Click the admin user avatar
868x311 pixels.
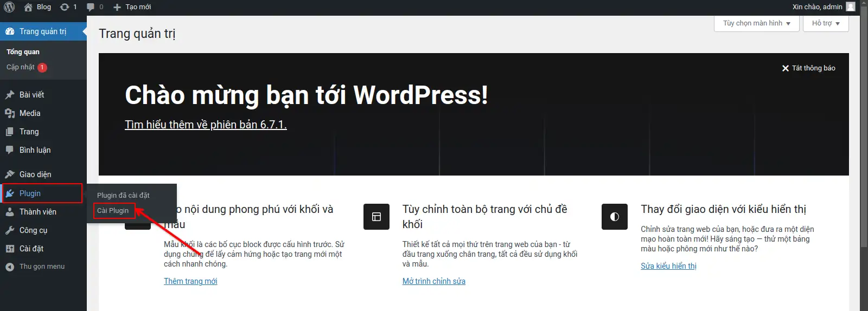(851, 7)
